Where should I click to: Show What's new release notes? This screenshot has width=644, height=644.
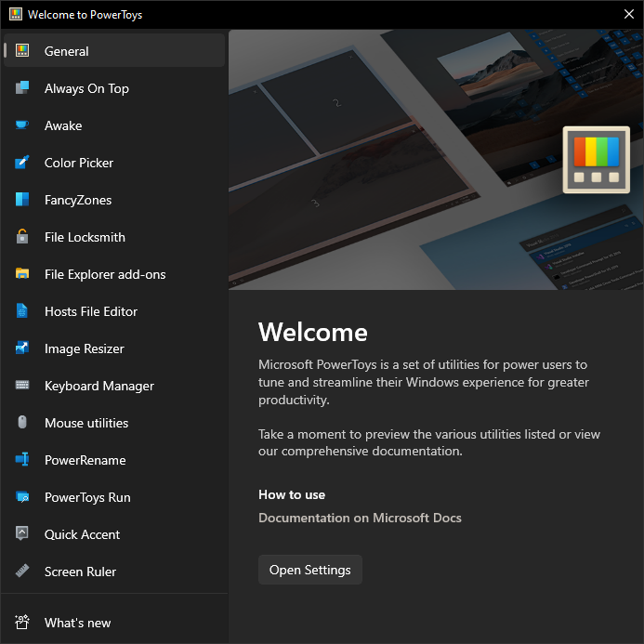[x=114, y=623]
